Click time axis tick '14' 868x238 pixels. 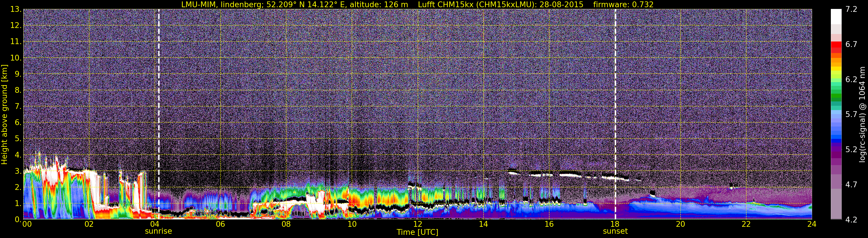[x=483, y=224]
